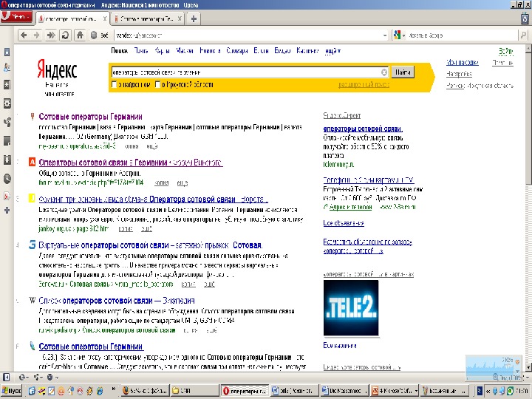Screen dimensions: 532x399
Task: Open the Contacts panel in Opera sidebar
Action: [x=7, y=68]
